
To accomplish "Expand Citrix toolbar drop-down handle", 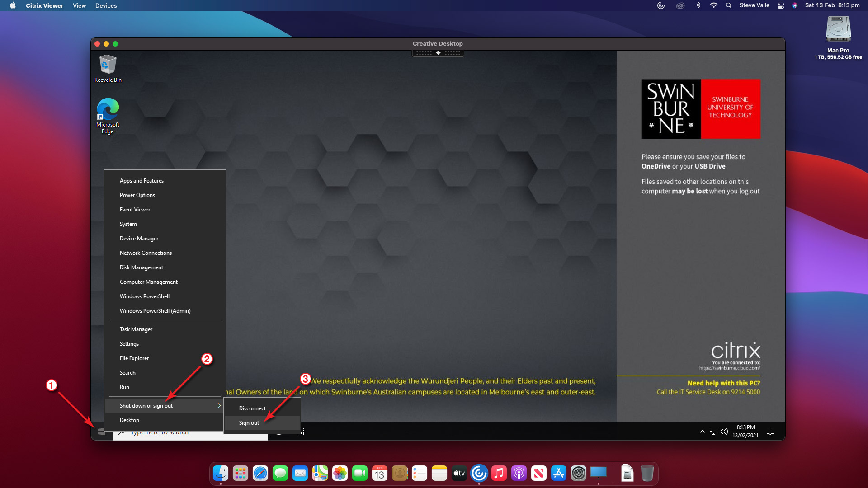I will [438, 53].
